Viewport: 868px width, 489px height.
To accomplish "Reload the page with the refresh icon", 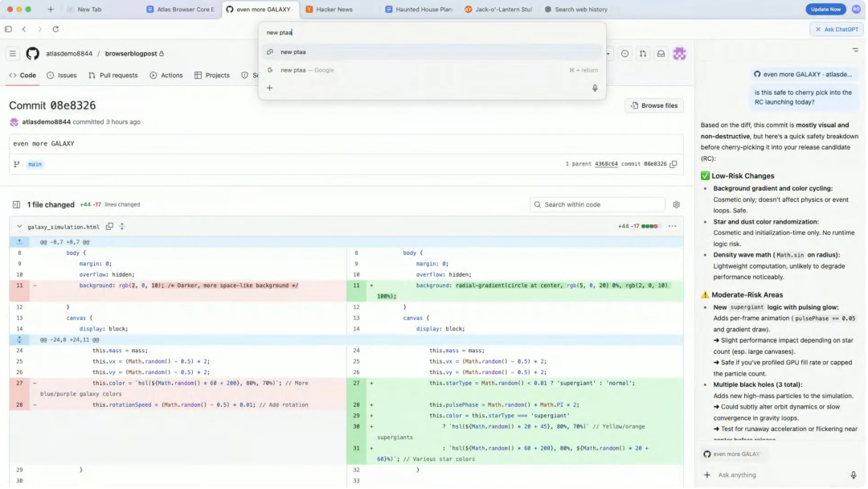I will click(55, 28).
